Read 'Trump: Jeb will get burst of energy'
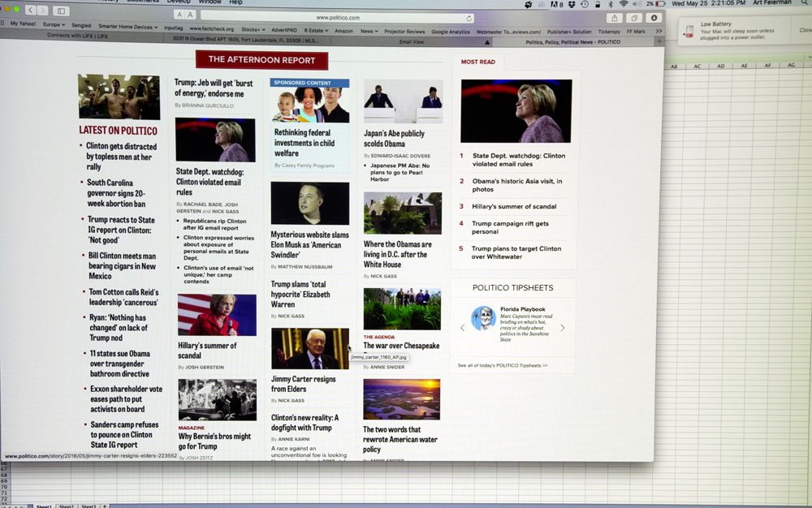The width and height of the screenshot is (812, 508). (x=214, y=88)
